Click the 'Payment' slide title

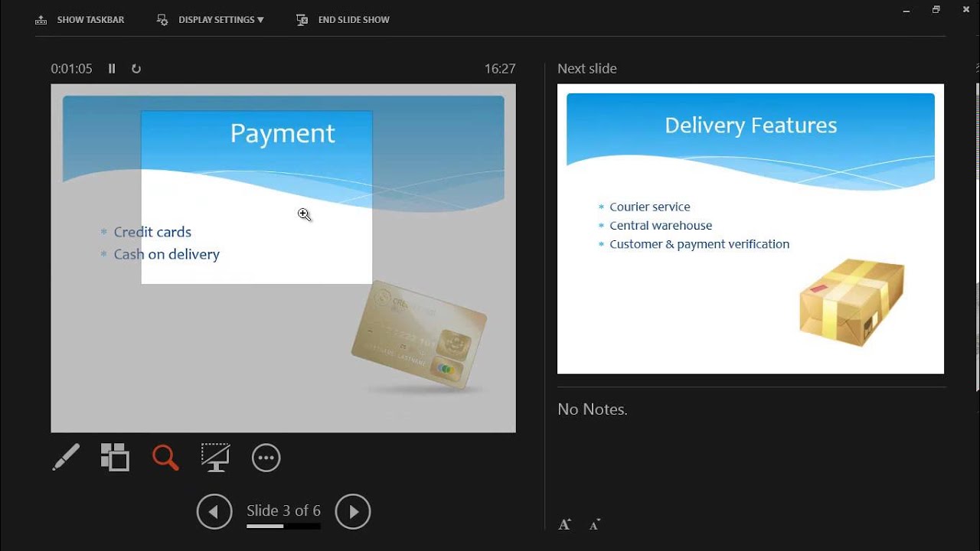[x=283, y=134]
